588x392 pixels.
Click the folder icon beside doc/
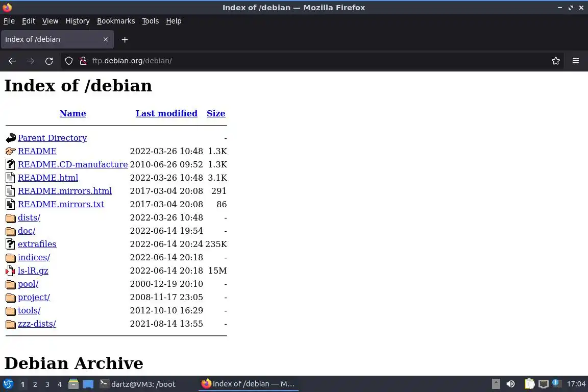pos(11,231)
